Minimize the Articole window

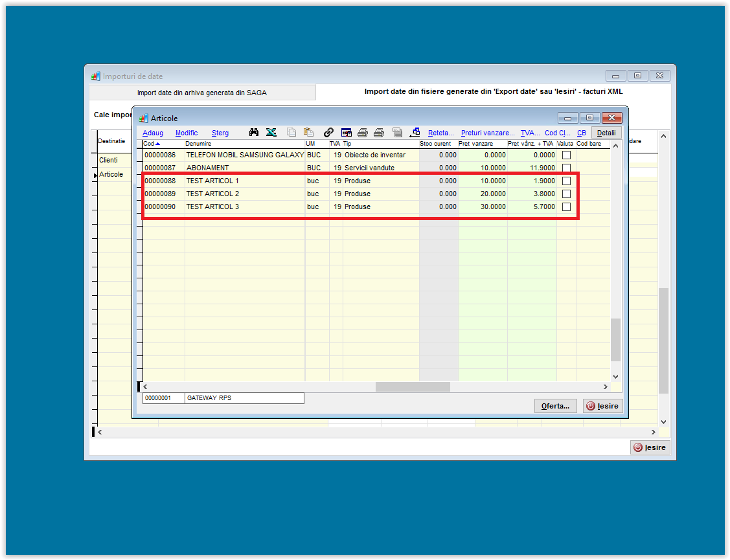coord(567,118)
